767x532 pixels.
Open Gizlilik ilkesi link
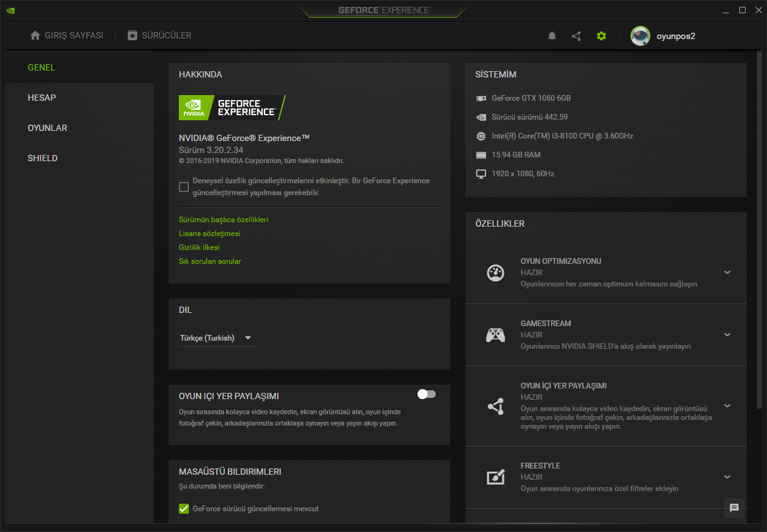(199, 247)
